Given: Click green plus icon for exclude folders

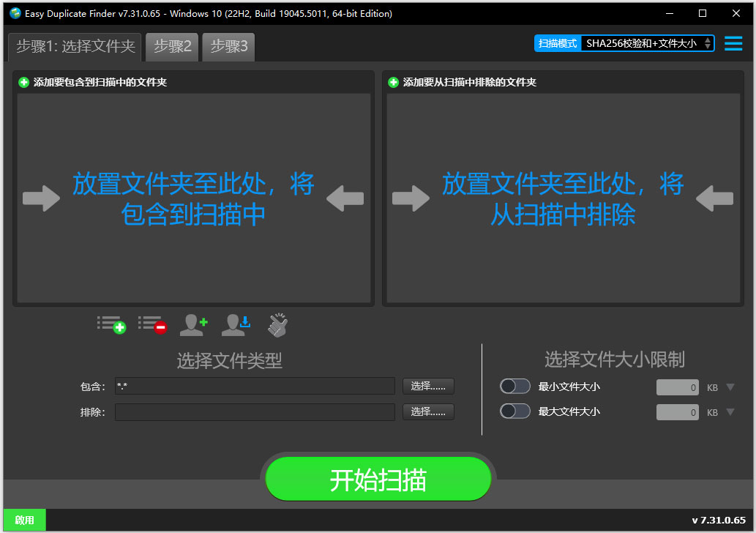Looking at the screenshot, I should point(394,83).
